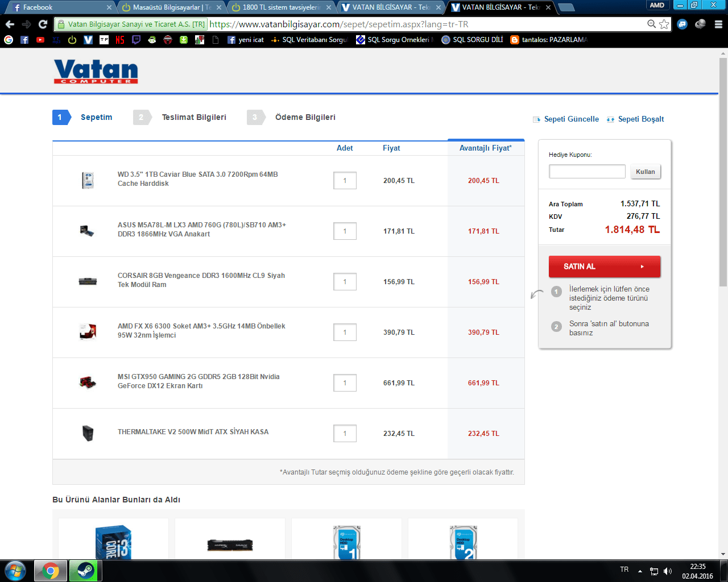Screen dimensions: 728x582
Task: Click the THERMALTAKE V2 kasa thumbnail
Action: [x=88, y=433]
